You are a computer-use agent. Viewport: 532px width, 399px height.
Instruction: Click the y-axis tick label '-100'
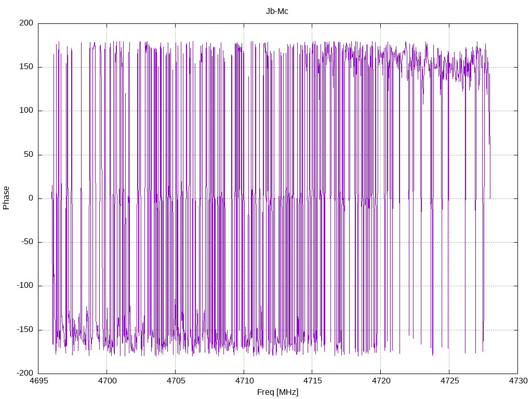click(x=25, y=286)
